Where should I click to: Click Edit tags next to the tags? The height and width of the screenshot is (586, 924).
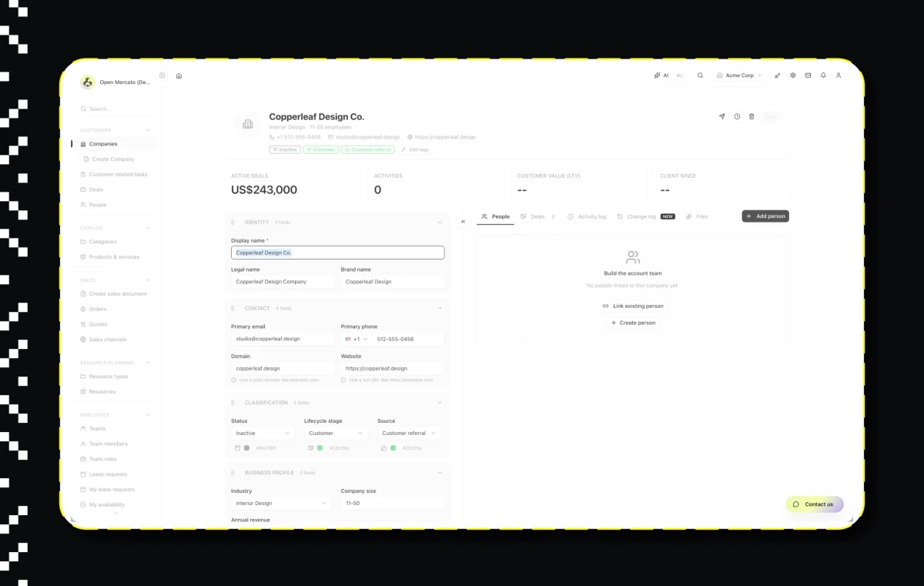415,149
